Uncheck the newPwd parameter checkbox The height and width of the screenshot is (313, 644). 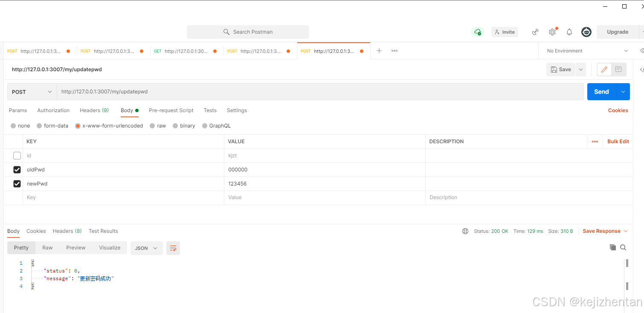tap(17, 184)
